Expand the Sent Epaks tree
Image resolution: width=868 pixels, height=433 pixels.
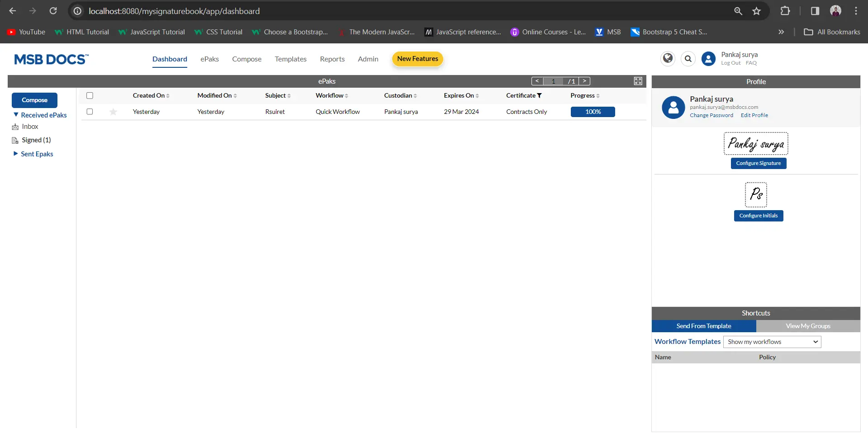pyautogui.click(x=16, y=154)
